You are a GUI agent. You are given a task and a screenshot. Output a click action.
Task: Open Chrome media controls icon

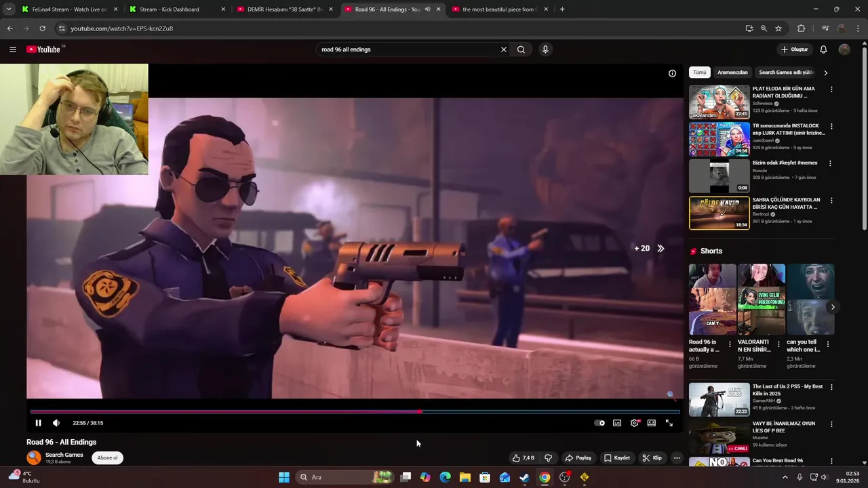tap(825, 28)
